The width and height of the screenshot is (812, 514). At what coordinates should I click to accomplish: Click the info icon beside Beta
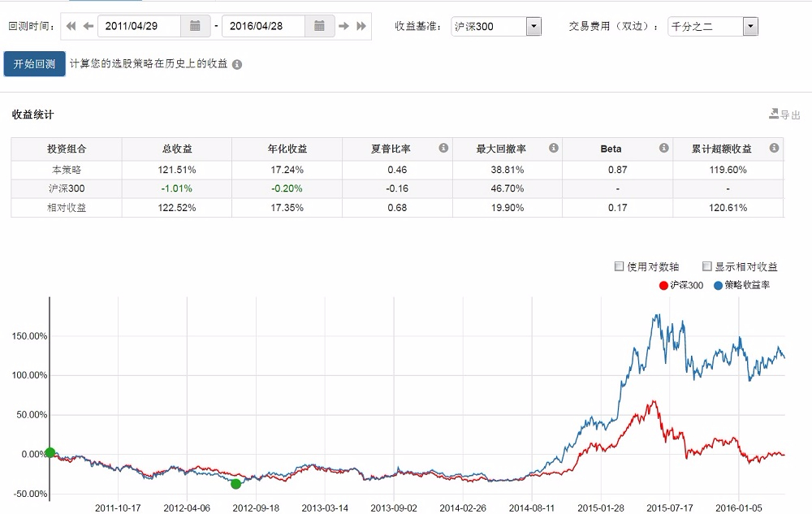tap(663, 149)
